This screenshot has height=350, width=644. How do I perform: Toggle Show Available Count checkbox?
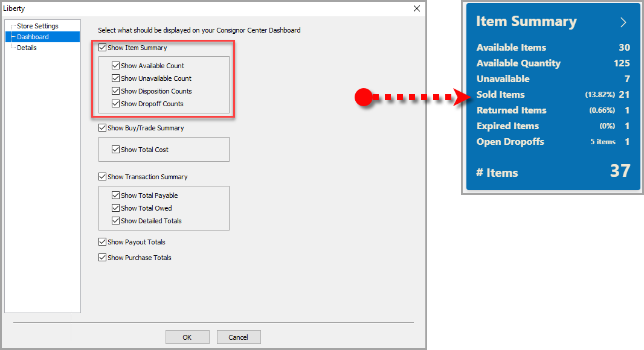click(116, 66)
